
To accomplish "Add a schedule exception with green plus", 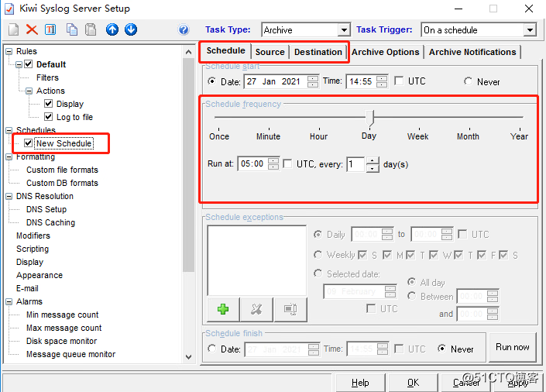I will (x=223, y=309).
